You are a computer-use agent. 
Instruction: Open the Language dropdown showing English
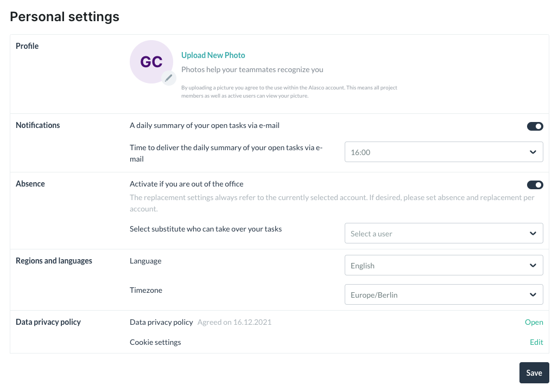coord(437,266)
